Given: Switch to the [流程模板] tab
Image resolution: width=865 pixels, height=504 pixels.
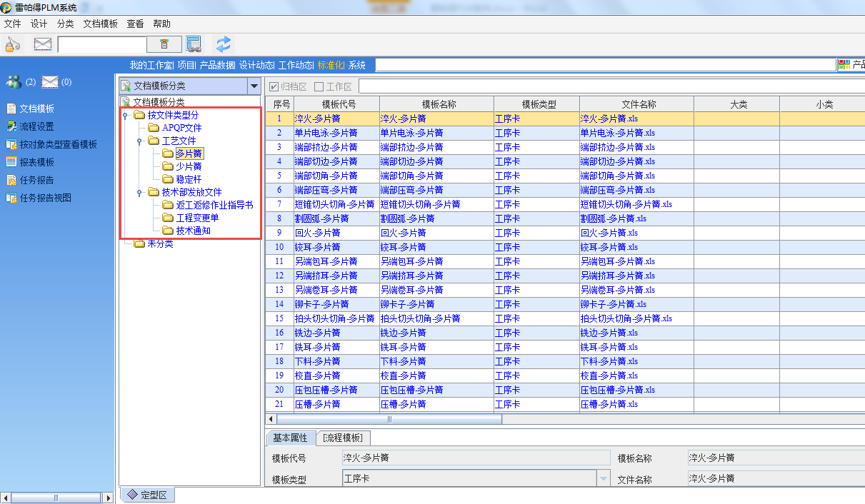Looking at the screenshot, I should [342, 438].
